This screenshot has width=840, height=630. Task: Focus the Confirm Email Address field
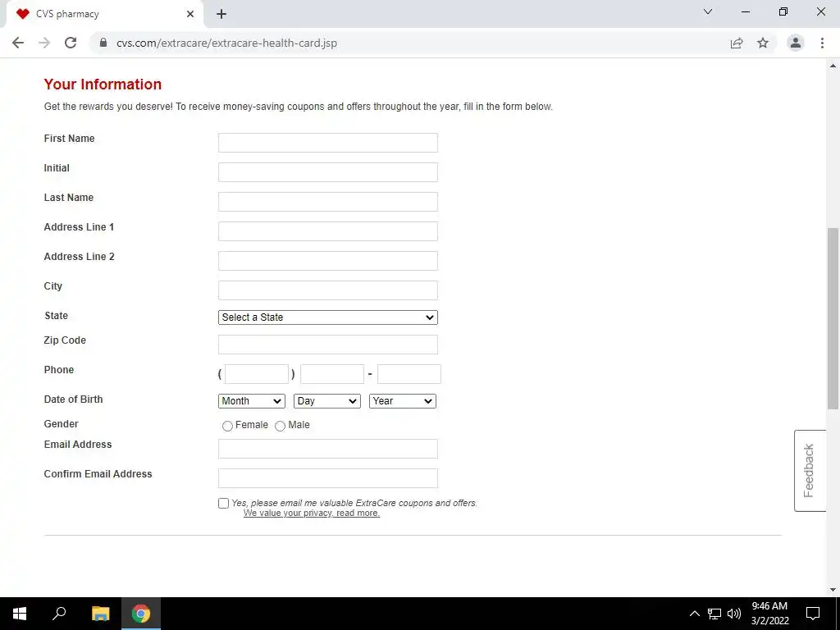coord(328,478)
